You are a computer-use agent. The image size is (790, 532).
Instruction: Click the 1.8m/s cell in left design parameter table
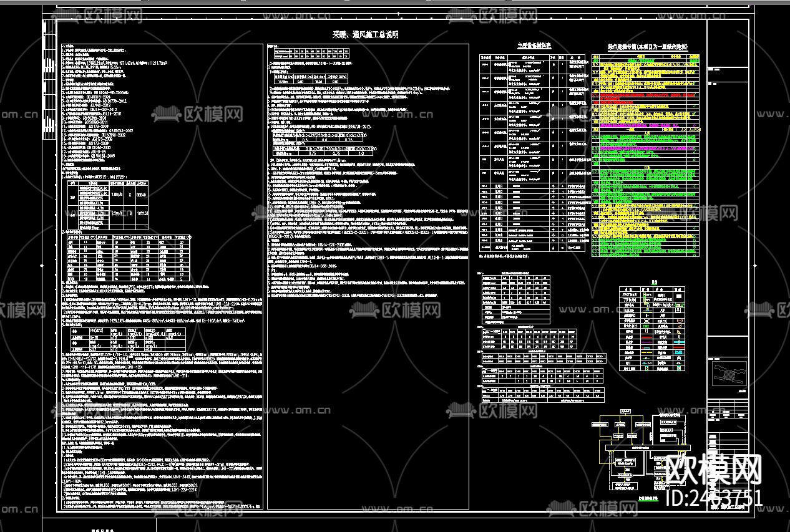click(116, 195)
